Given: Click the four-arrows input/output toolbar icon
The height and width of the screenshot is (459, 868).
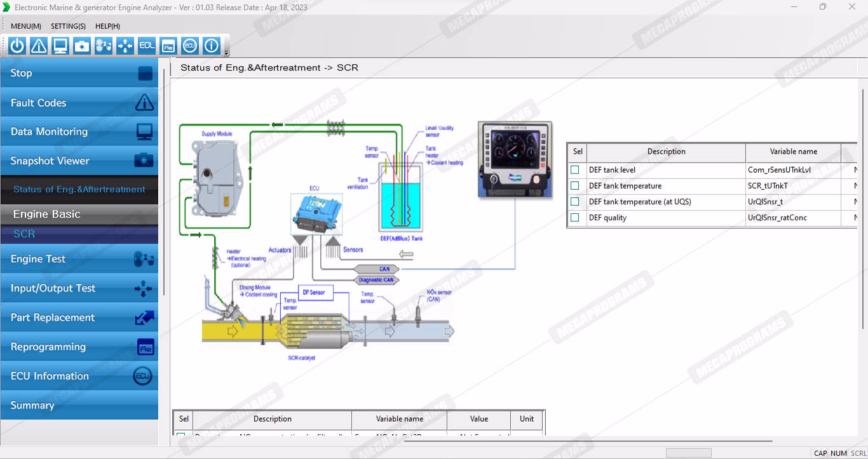Looking at the screenshot, I should 125,46.
